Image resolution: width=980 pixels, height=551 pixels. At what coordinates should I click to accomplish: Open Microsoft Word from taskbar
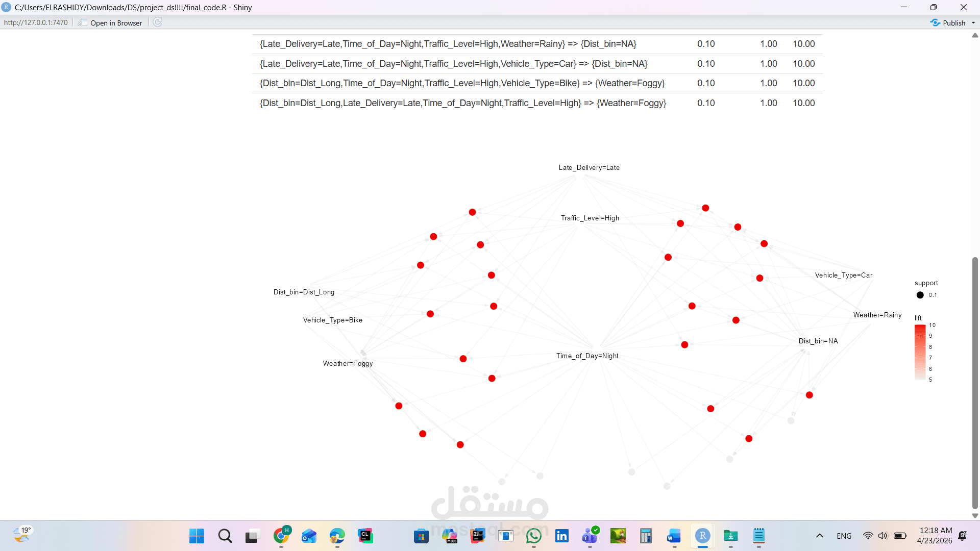point(674,536)
